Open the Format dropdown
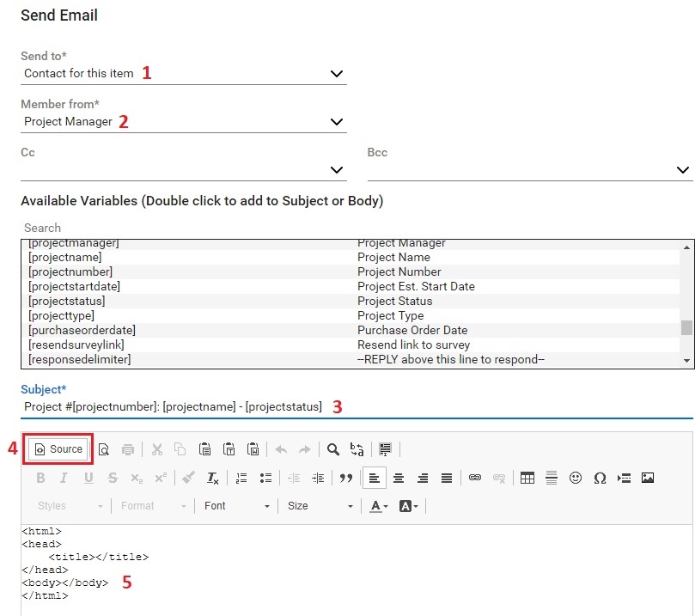Viewport: 695px width, 616px height. (154, 506)
